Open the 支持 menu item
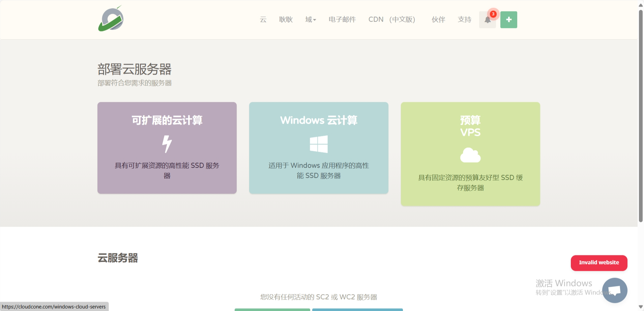The image size is (644, 311). click(464, 20)
